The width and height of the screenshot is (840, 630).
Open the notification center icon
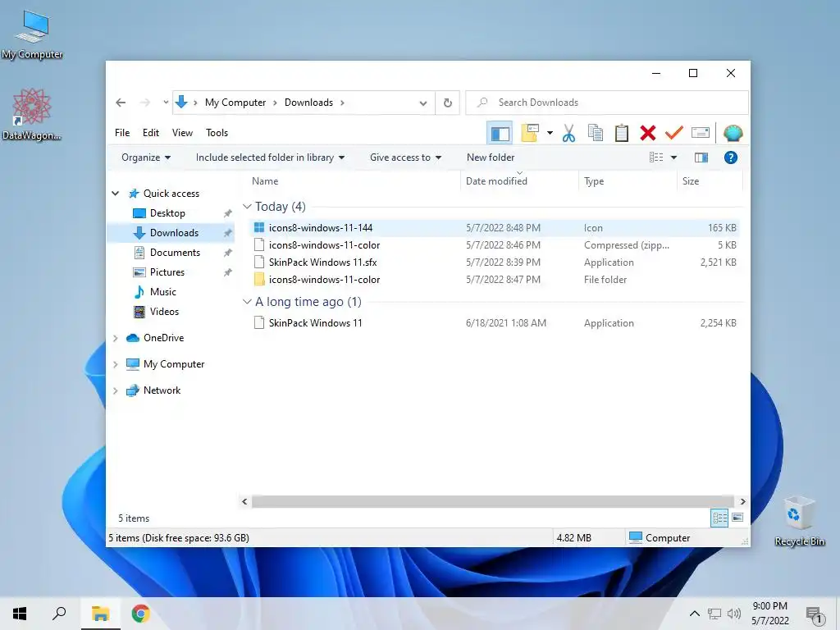tap(815, 614)
